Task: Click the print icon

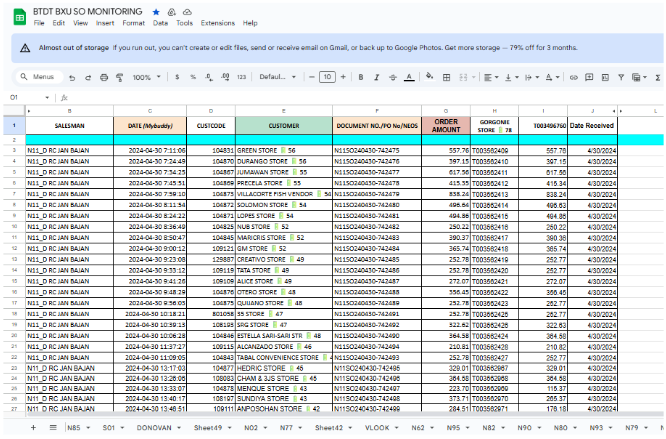Action: 103,77
